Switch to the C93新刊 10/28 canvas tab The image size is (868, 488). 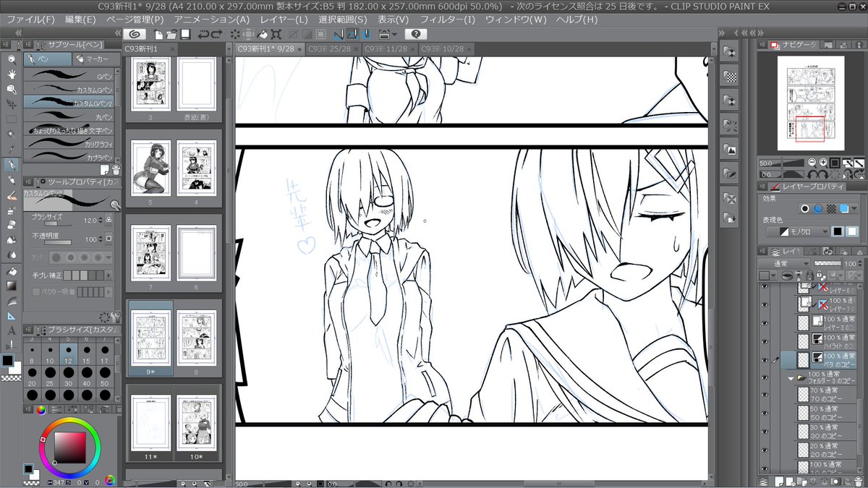[x=446, y=48]
